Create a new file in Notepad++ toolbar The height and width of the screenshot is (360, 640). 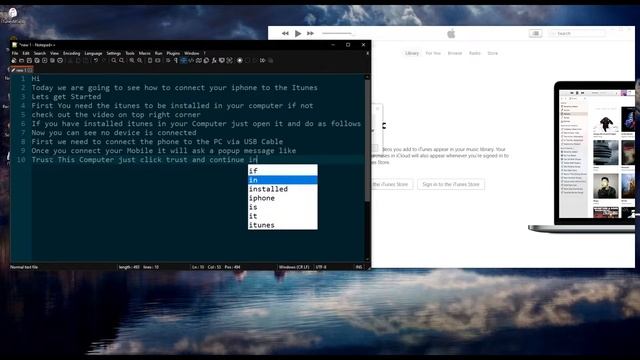point(14,60)
